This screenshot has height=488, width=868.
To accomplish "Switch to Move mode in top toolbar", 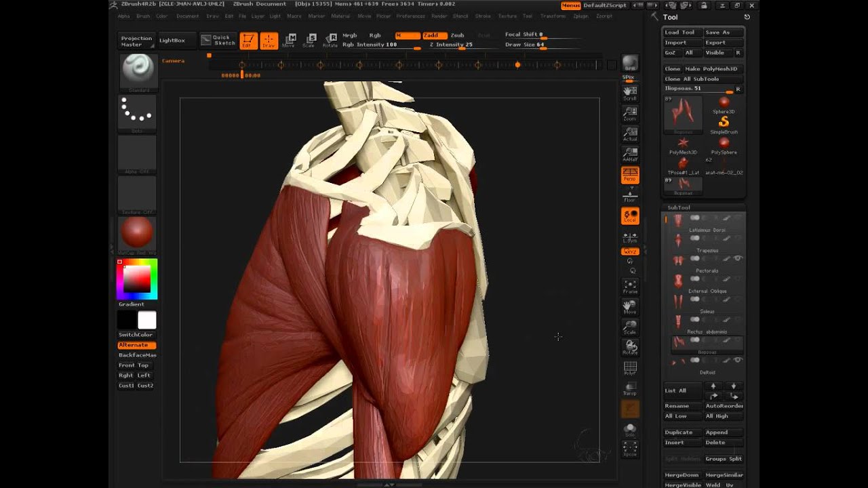I will pos(290,41).
